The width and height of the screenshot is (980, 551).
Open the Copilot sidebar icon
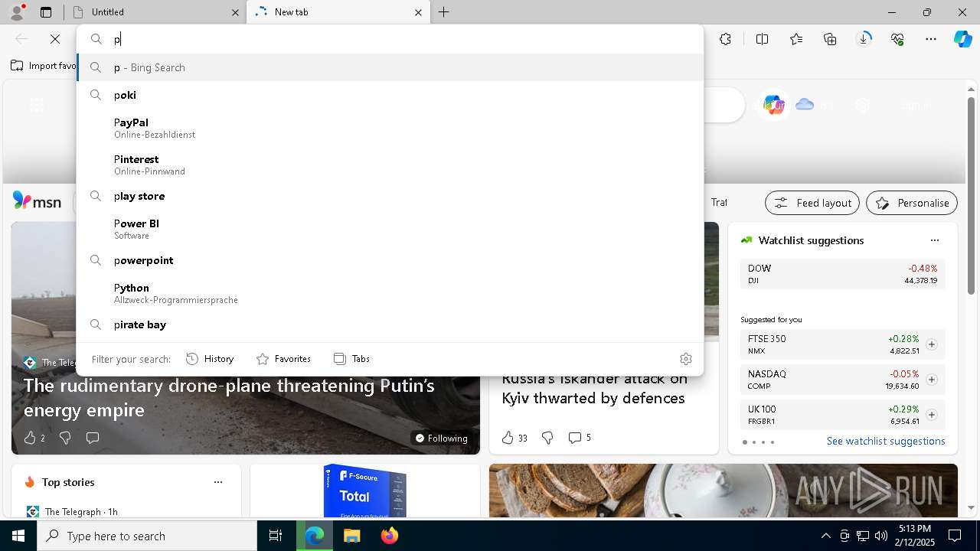962,39
